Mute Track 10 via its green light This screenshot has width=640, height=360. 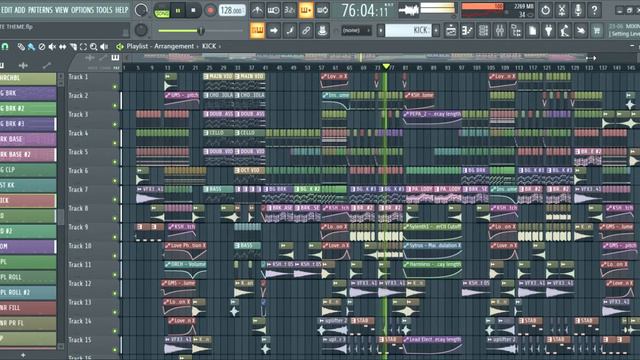(115, 256)
